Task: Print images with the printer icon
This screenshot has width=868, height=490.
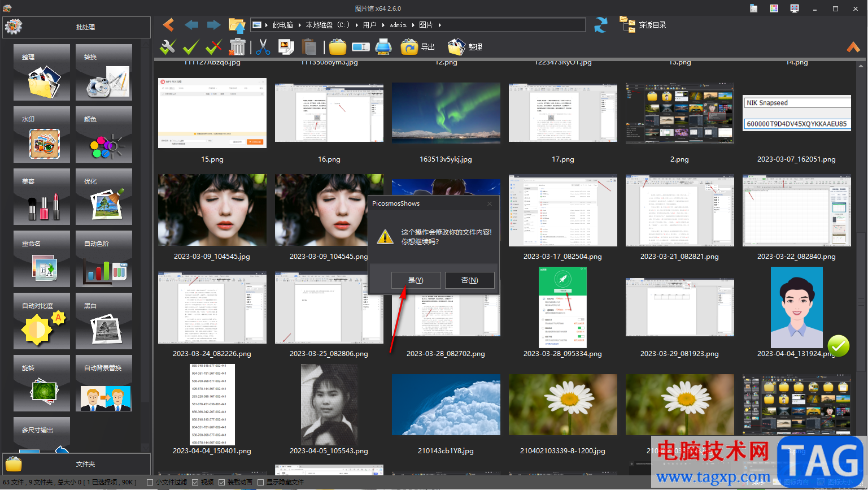Action: coord(383,47)
